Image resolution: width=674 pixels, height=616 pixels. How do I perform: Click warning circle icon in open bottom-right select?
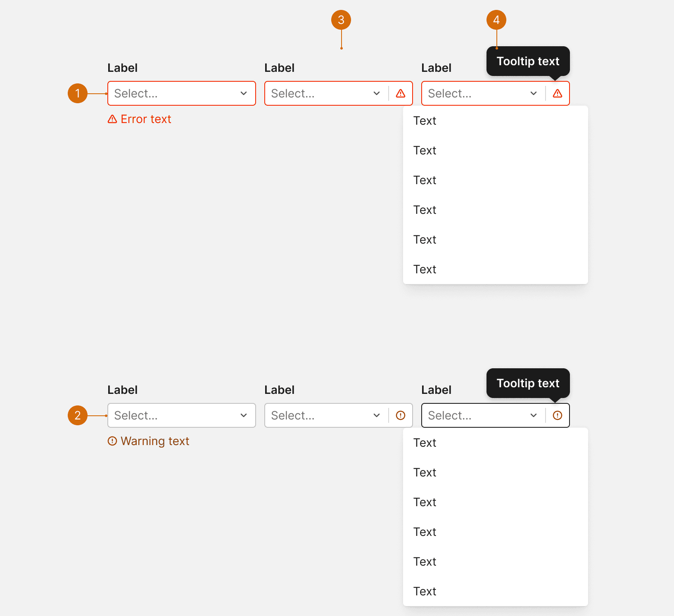click(558, 415)
